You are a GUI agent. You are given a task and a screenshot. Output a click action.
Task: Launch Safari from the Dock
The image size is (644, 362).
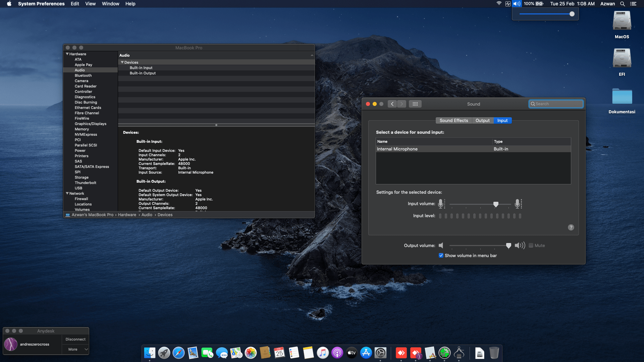point(178,353)
